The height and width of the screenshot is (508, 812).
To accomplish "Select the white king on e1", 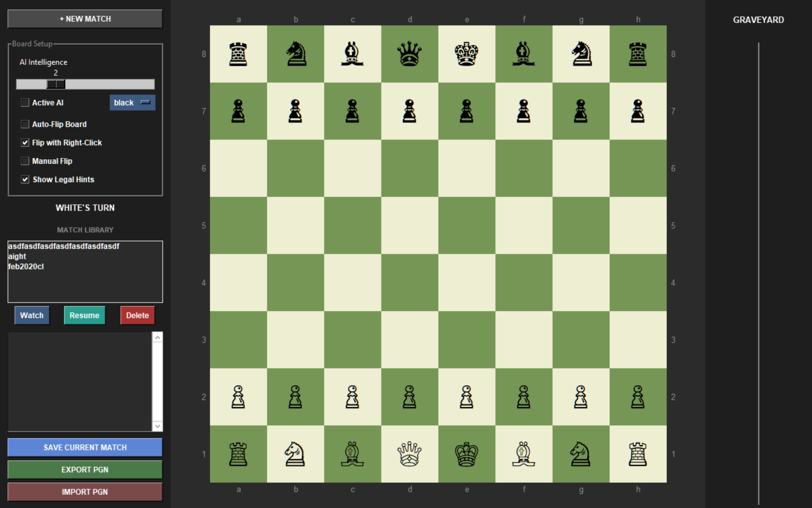I will tap(466, 454).
